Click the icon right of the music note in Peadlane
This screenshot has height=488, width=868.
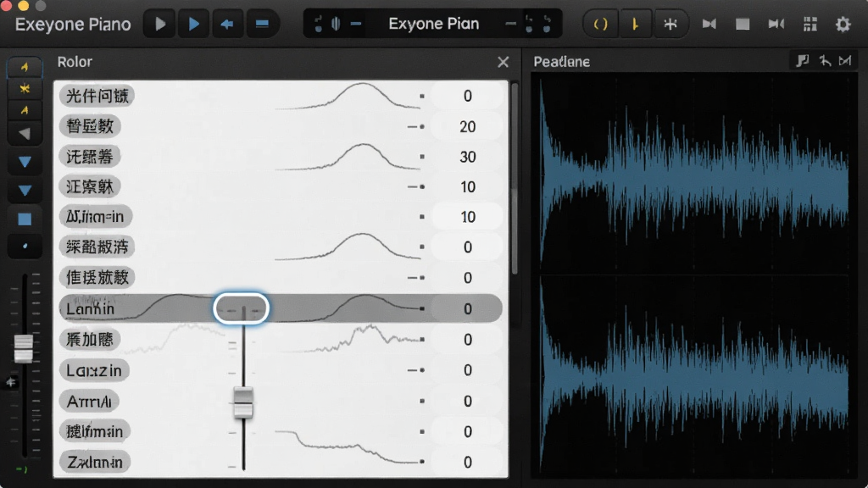click(825, 61)
